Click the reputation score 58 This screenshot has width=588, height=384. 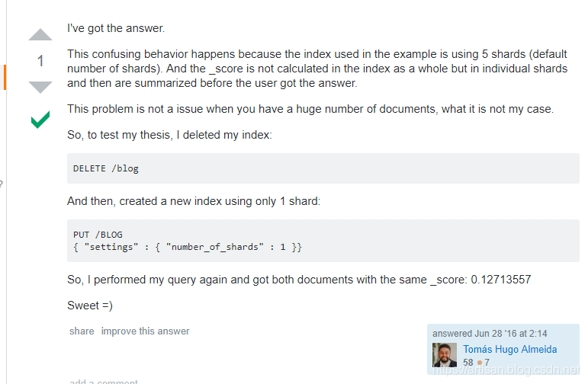pos(468,363)
